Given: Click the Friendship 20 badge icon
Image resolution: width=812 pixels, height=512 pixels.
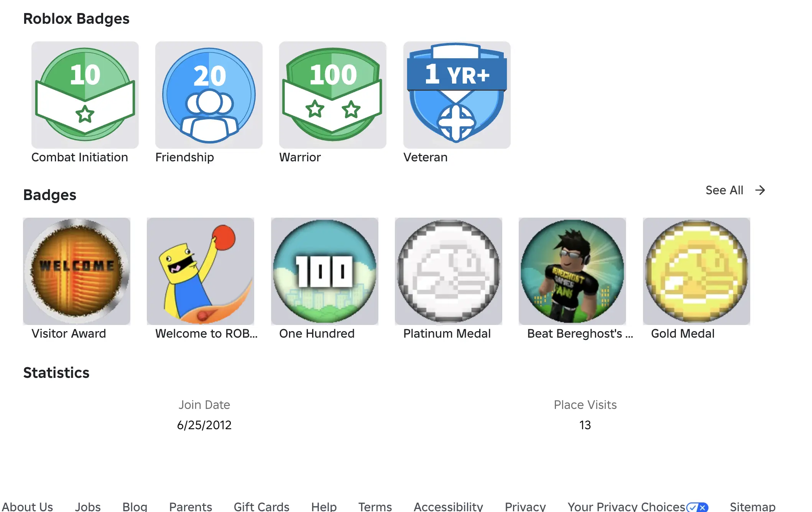Looking at the screenshot, I should click(x=209, y=95).
